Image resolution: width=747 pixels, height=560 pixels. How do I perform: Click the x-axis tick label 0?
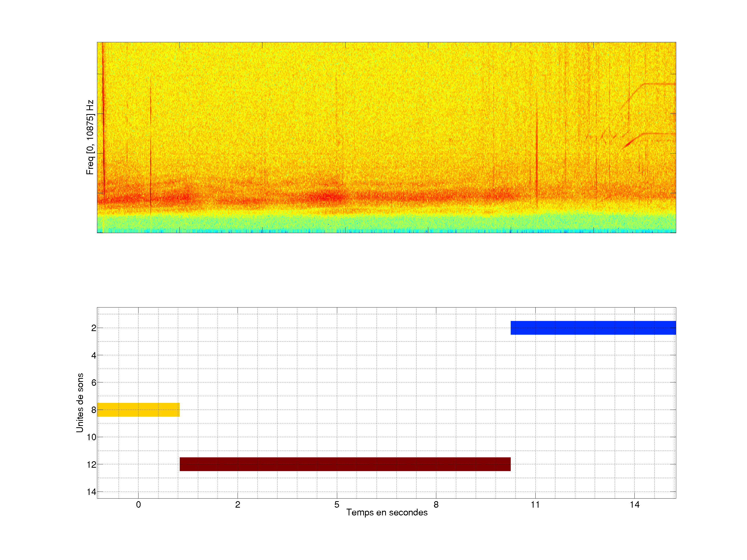pyautogui.click(x=138, y=505)
